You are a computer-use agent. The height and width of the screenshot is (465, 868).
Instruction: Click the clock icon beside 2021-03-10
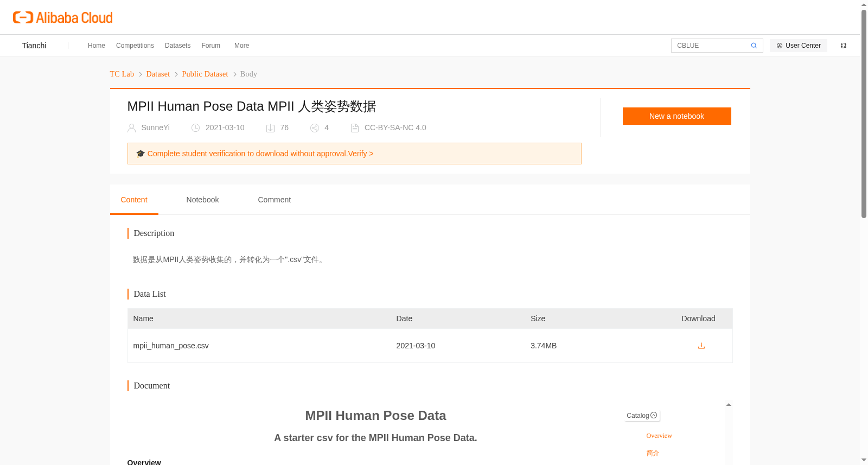tap(196, 128)
